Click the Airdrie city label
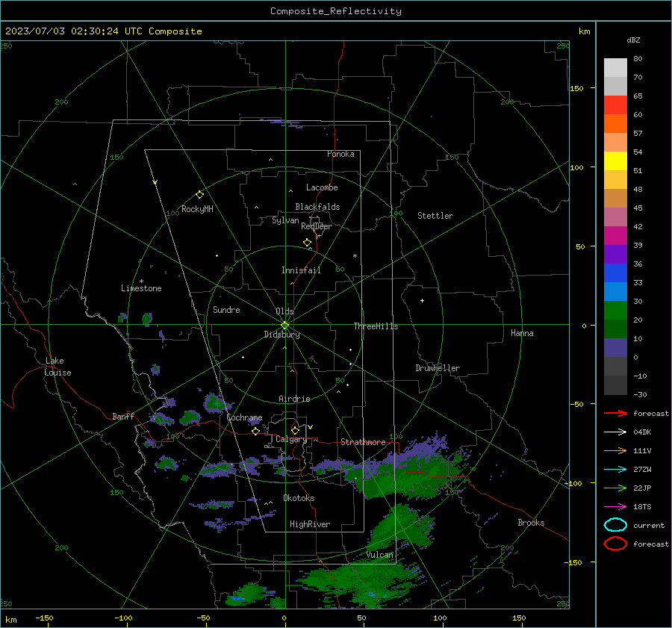The width and height of the screenshot is (672, 628). (x=294, y=399)
